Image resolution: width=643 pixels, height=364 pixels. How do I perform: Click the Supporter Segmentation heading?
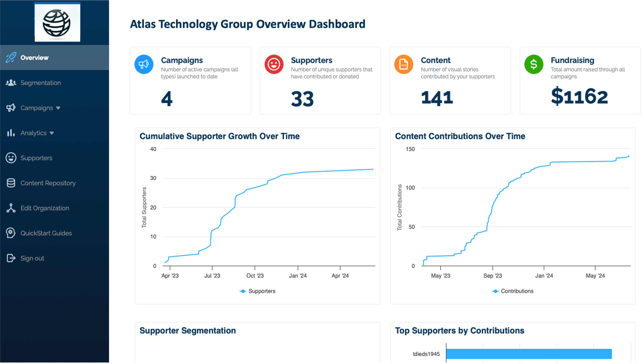click(x=187, y=331)
